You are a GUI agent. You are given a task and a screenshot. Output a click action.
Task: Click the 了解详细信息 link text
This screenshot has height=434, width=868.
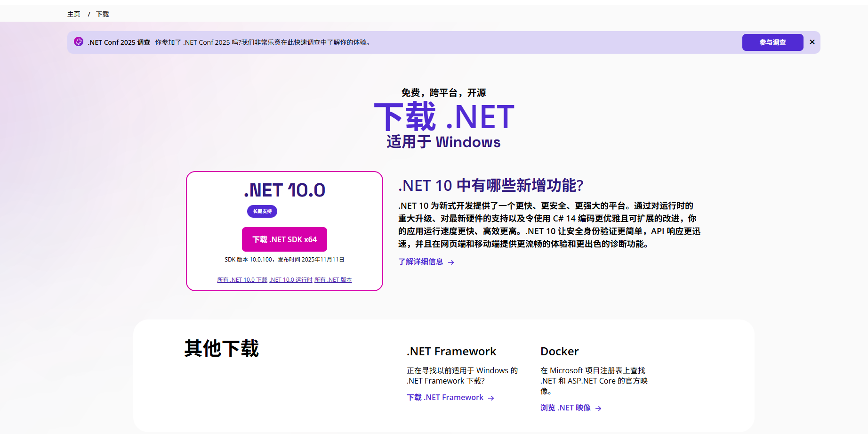click(x=421, y=262)
